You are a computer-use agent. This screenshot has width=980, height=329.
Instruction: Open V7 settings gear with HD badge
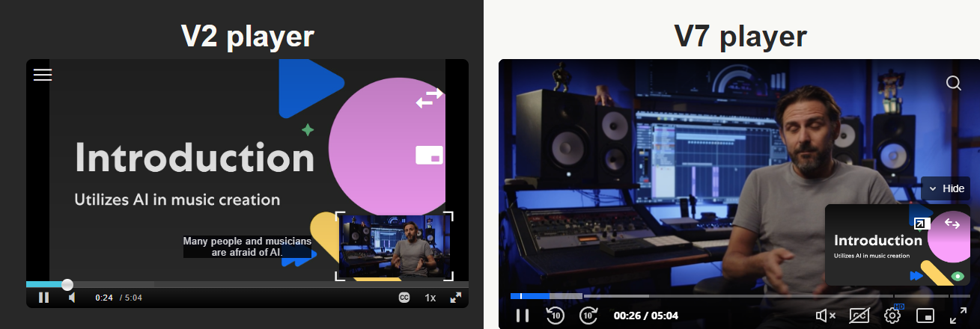tap(892, 316)
